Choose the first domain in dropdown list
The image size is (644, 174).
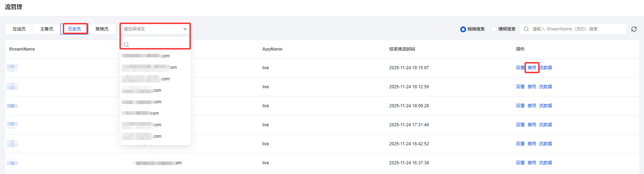[146, 56]
